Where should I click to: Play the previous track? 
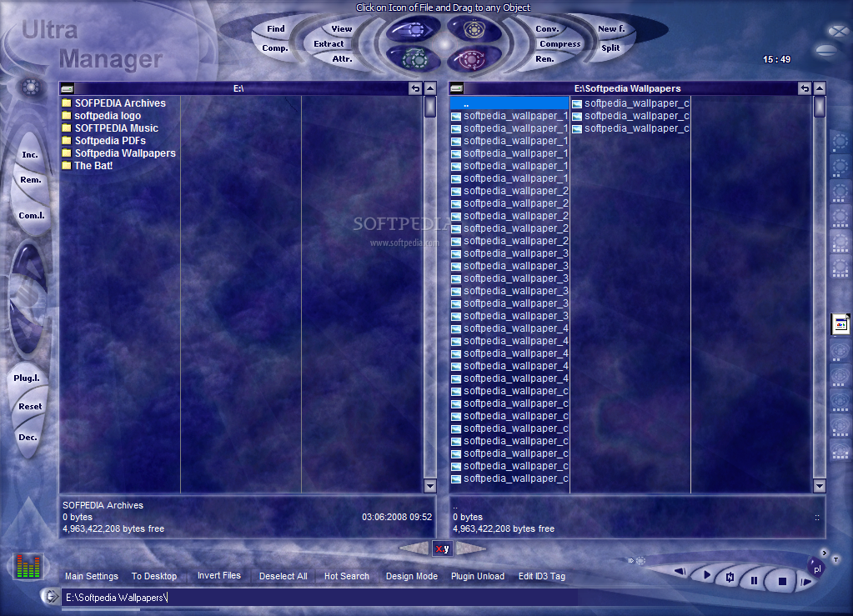click(x=680, y=572)
